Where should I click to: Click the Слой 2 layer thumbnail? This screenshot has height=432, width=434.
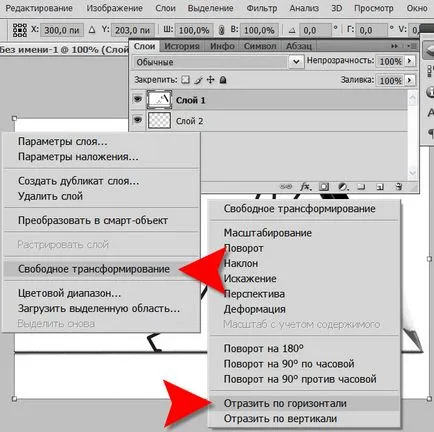(x=159, y=120)
